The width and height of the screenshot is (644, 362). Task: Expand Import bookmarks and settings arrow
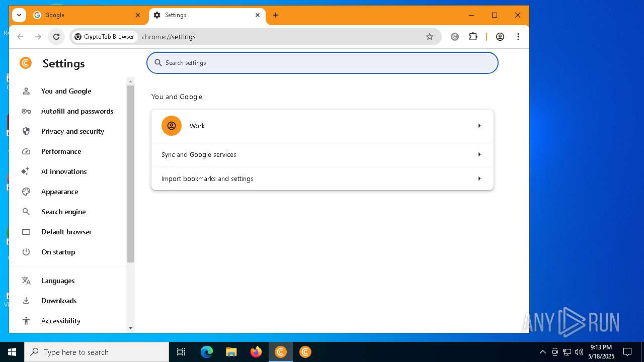pos(479,178)
